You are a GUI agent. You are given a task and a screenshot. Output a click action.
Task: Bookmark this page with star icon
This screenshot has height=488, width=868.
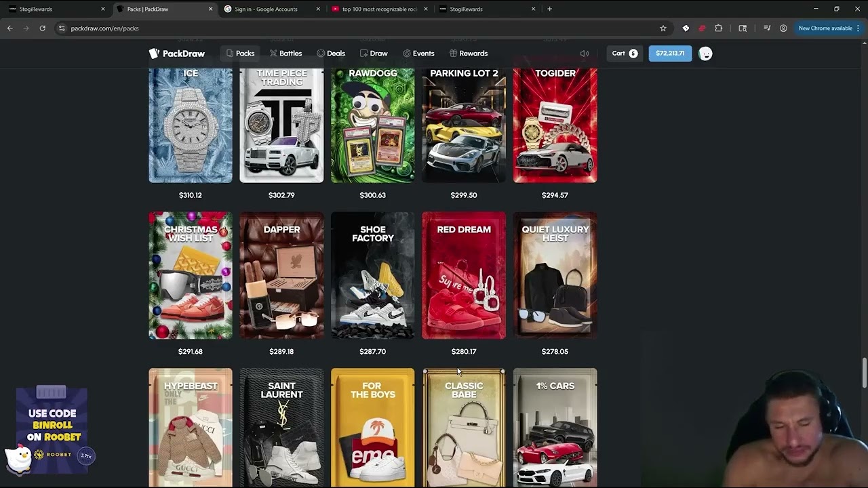pyautogui.click(x=663, y=28)
